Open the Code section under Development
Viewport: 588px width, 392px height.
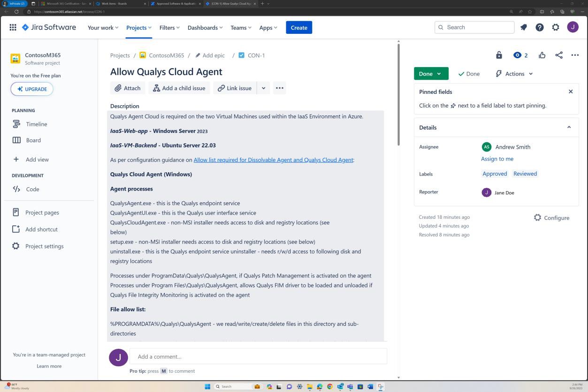[32, 189]
